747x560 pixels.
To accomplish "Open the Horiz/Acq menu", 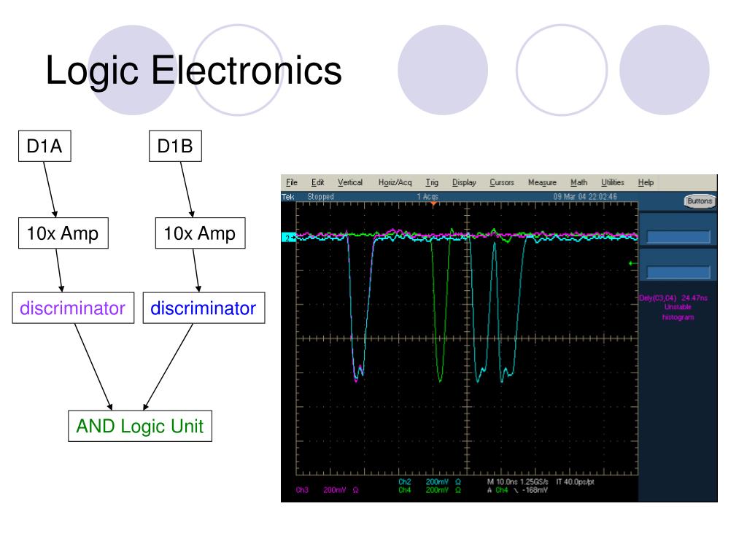I will coord(395,182).
